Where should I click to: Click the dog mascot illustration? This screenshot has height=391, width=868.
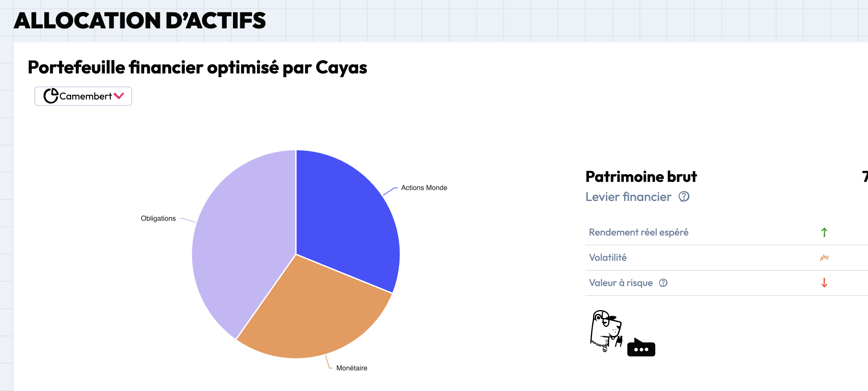click(x=606, y=331)
